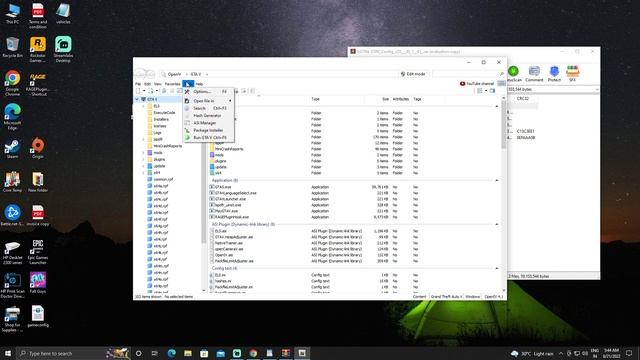Click the Windows Start button
Viewport: 640px width, 360px height.
pos(8,353)
